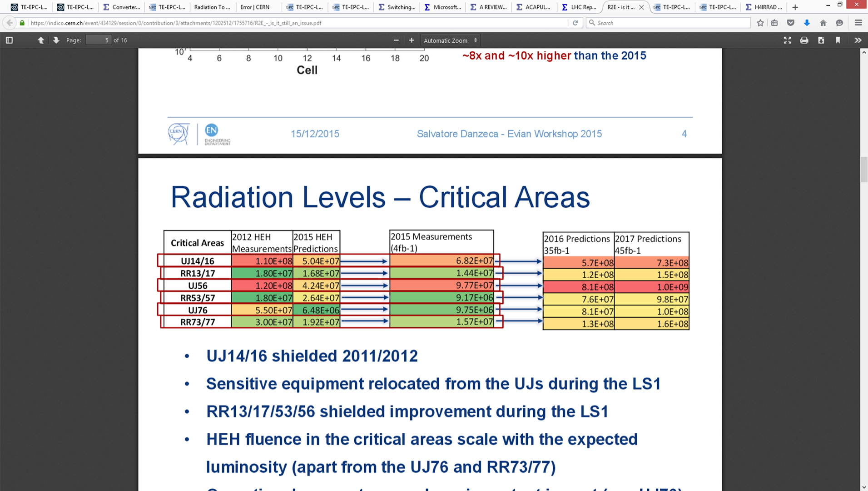868x491 pixels.
Task: Click the UJ14/16 row label
Action: tap(197, 261)
